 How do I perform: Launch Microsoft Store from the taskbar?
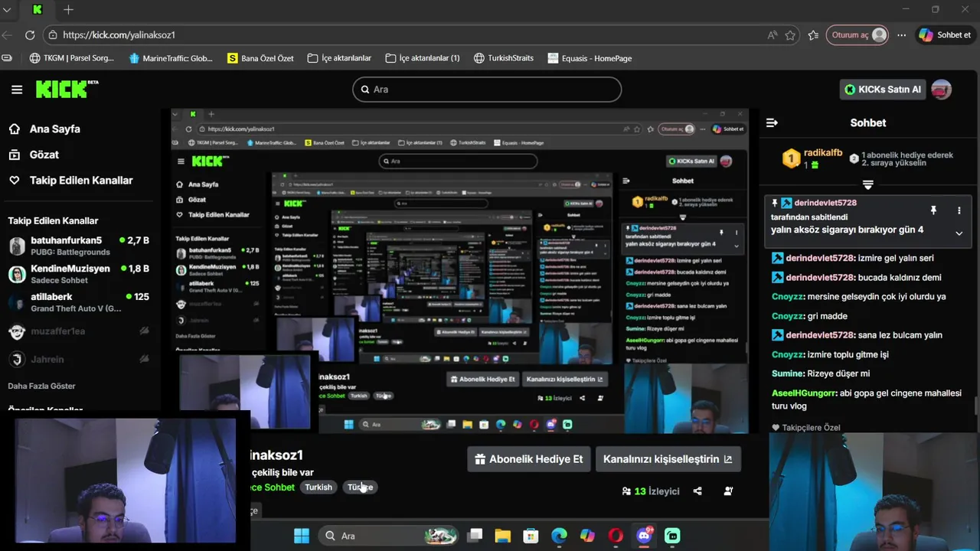click(x=531, y=536)
